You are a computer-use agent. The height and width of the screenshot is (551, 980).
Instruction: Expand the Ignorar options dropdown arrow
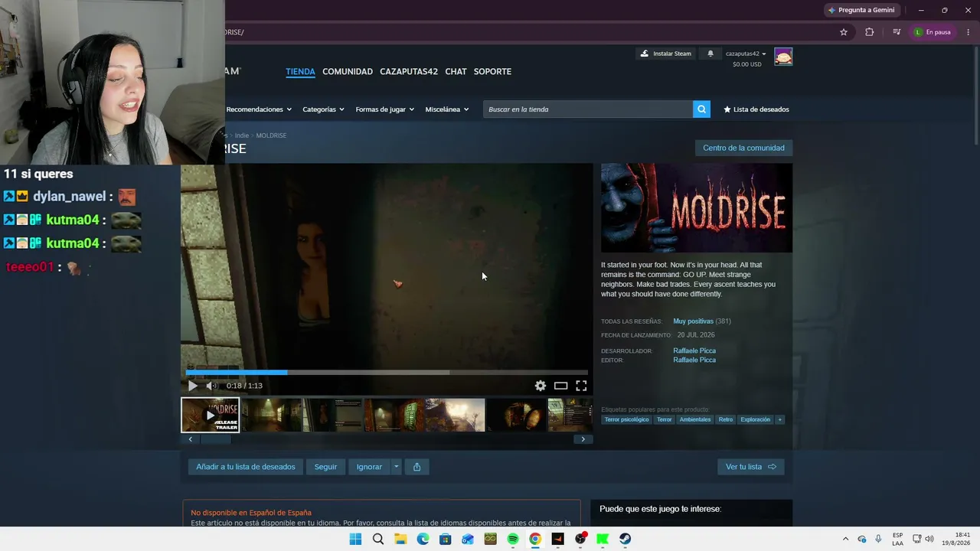click(x=396, y=467)
